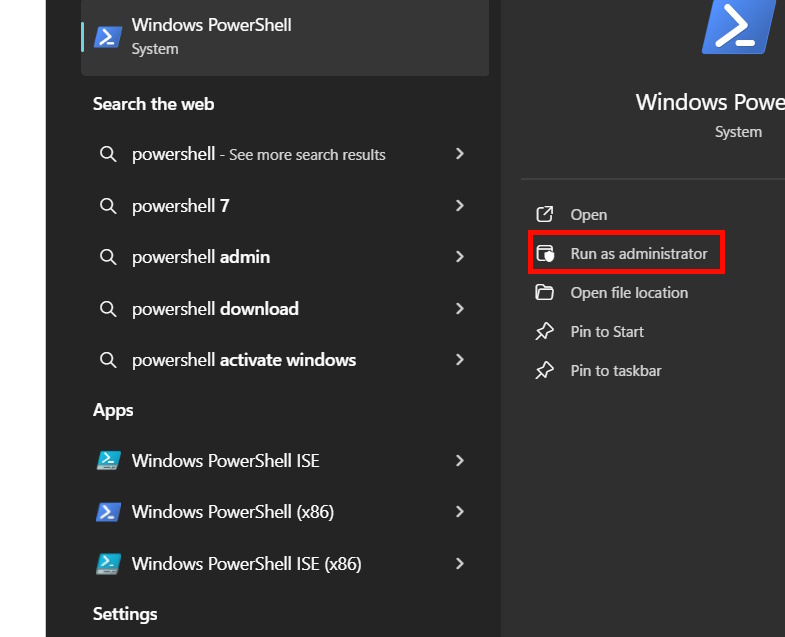The image size is (785, 637).
Task: Open Windows PowerShell ISE from Apps
Action: [x=285, y=460]
